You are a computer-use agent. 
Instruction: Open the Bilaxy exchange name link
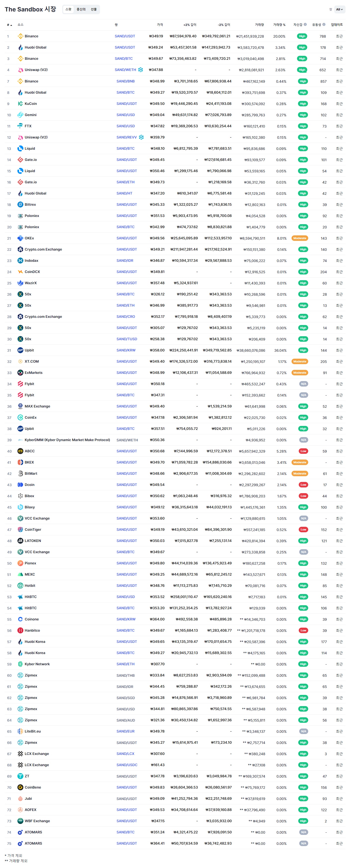tap(30, 507)
